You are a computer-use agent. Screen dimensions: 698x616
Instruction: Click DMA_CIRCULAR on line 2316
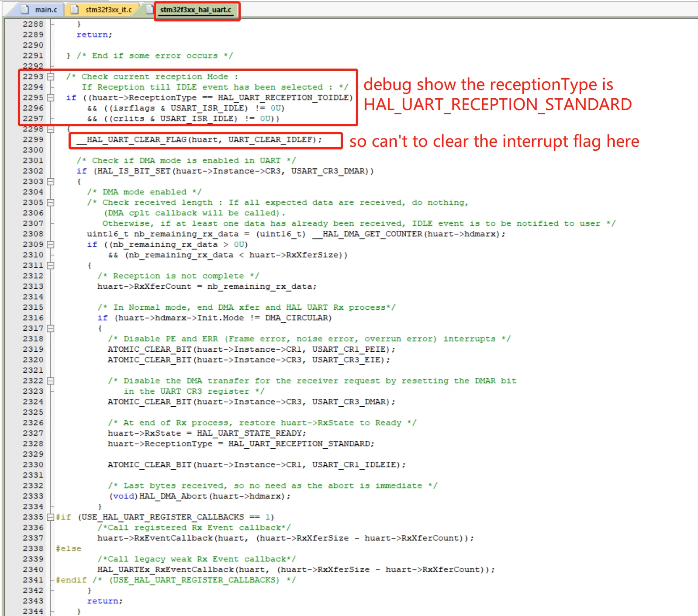coord(296,318)
